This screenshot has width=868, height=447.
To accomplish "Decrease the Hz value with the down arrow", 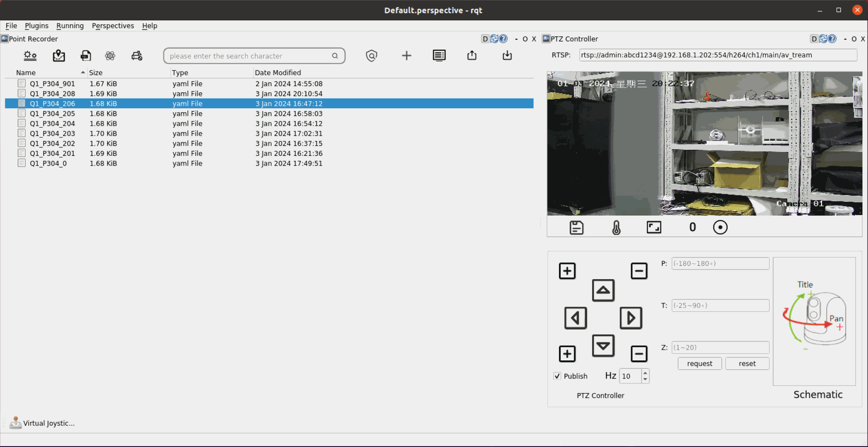I will [x=645, y=379].
